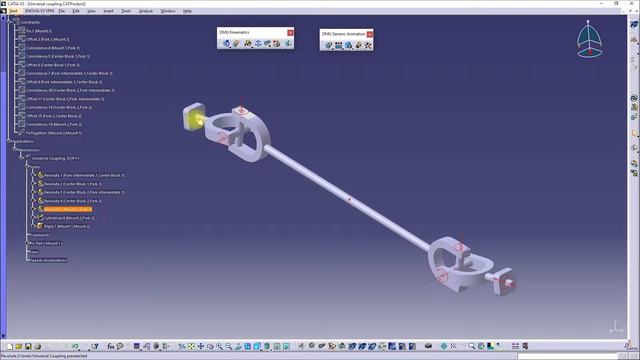Viewport: 640px width, 360px height.
Task: Select the Rotate view tool
Action: 210,346
